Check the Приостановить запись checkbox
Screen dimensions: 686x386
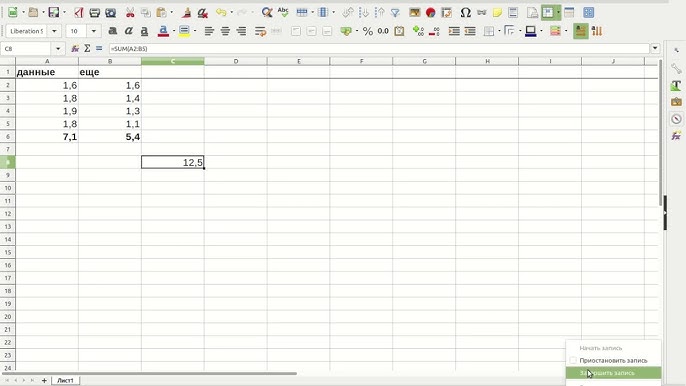[573, 361]
